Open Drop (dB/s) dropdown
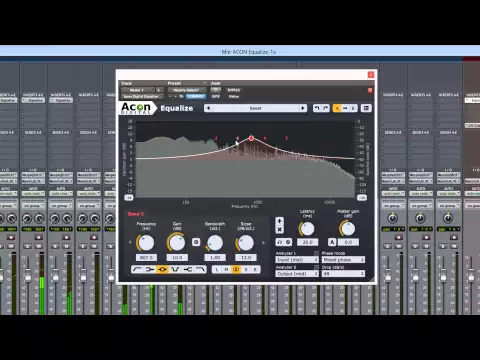 [x=343, y=274]
